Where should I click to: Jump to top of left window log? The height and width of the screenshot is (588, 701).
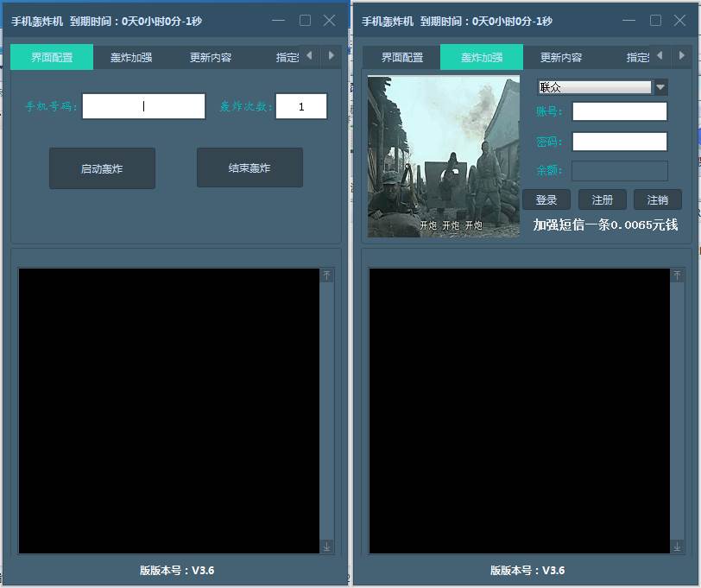pos(326,275)
